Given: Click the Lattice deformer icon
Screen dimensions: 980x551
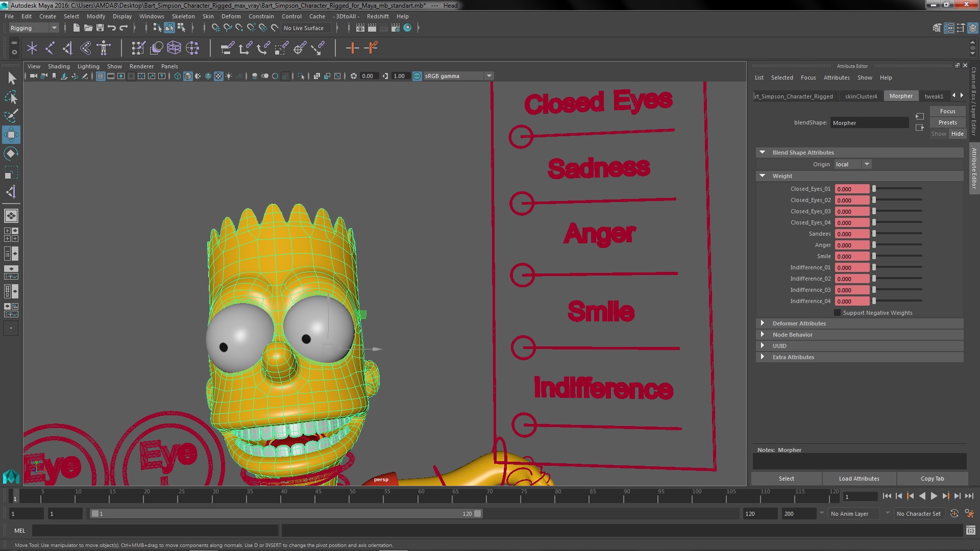Looking at the screenshot, I should [174, 48].
